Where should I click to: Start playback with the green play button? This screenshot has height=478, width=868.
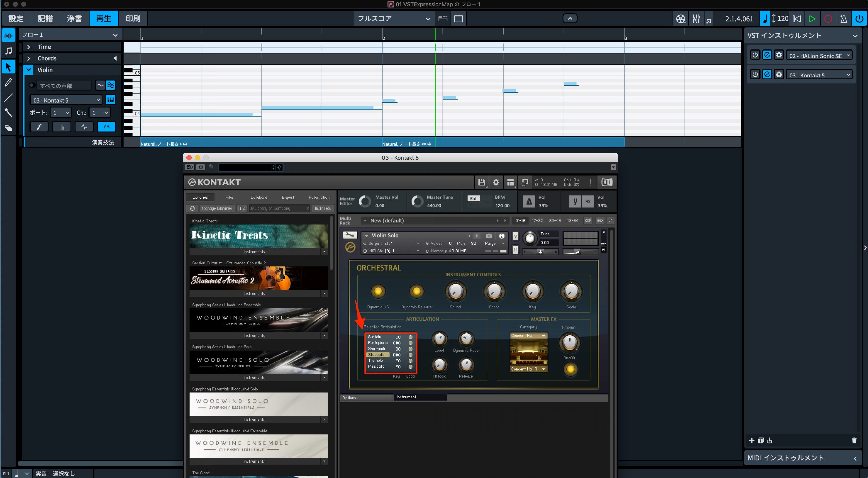tap(812, 19)
